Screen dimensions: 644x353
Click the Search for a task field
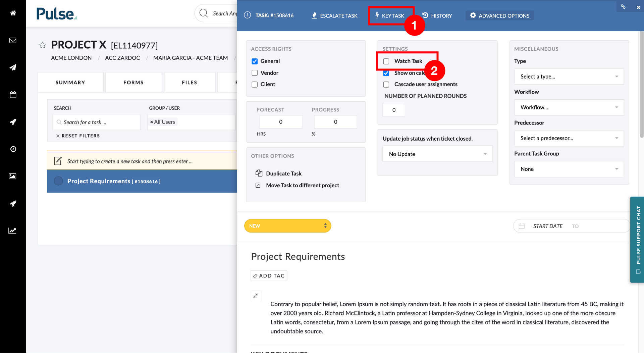96,122
